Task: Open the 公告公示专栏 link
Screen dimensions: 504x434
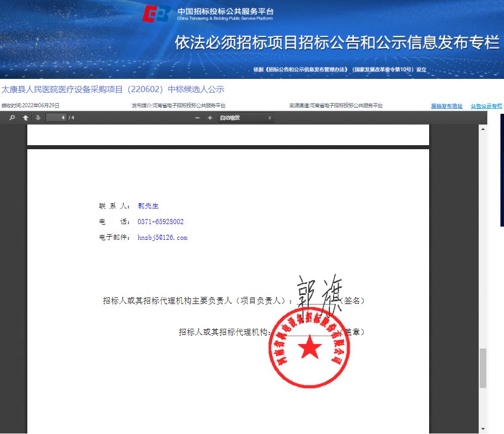Action: [x=486, y=106]
